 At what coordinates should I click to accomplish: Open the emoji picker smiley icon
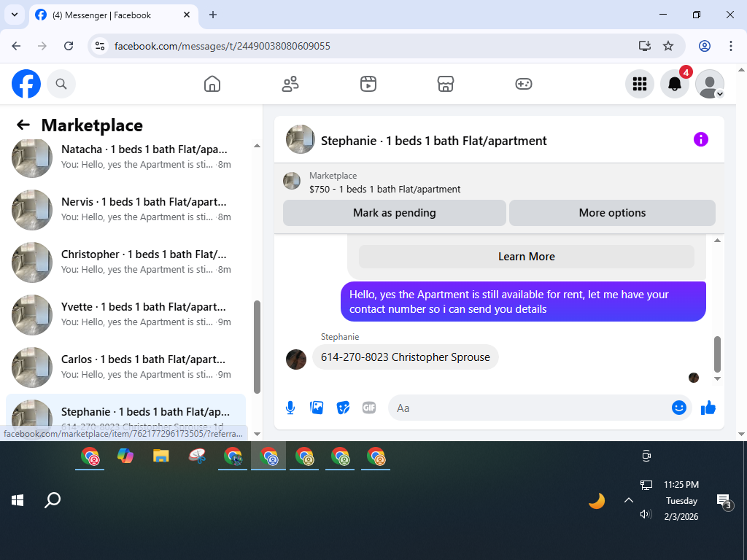pyautogui.click(x=679, y=408)
